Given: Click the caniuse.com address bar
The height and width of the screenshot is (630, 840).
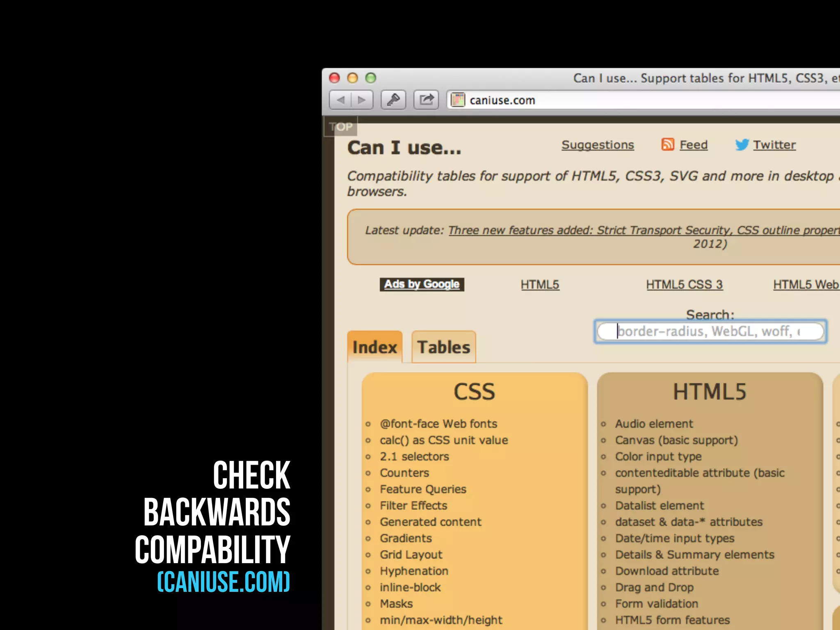Looking at the screenshot, I should point(643,100).
